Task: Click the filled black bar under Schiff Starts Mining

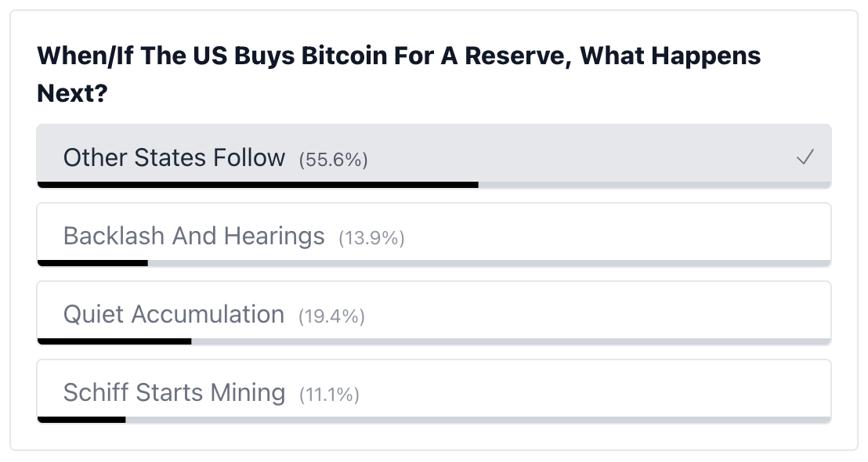Action: point(81,420)
